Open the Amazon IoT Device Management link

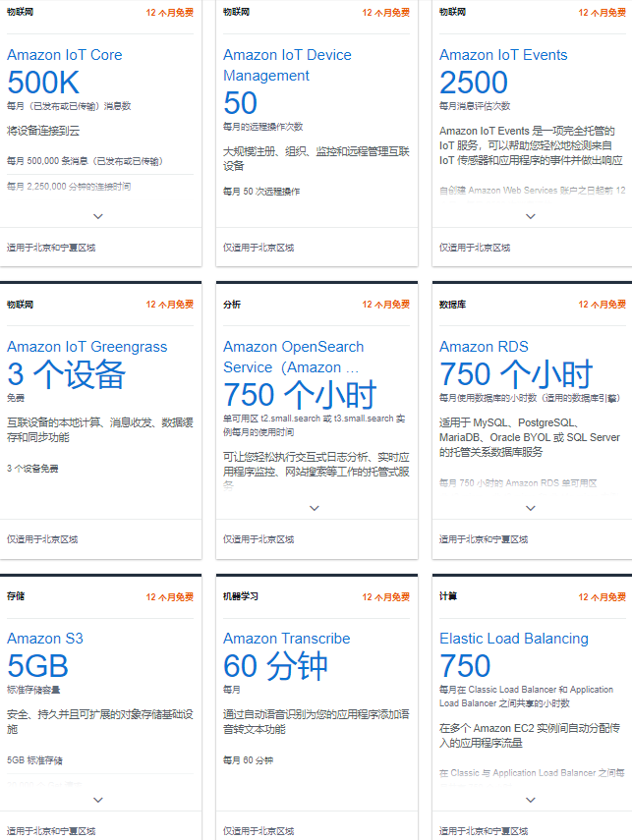pos(287,66)
